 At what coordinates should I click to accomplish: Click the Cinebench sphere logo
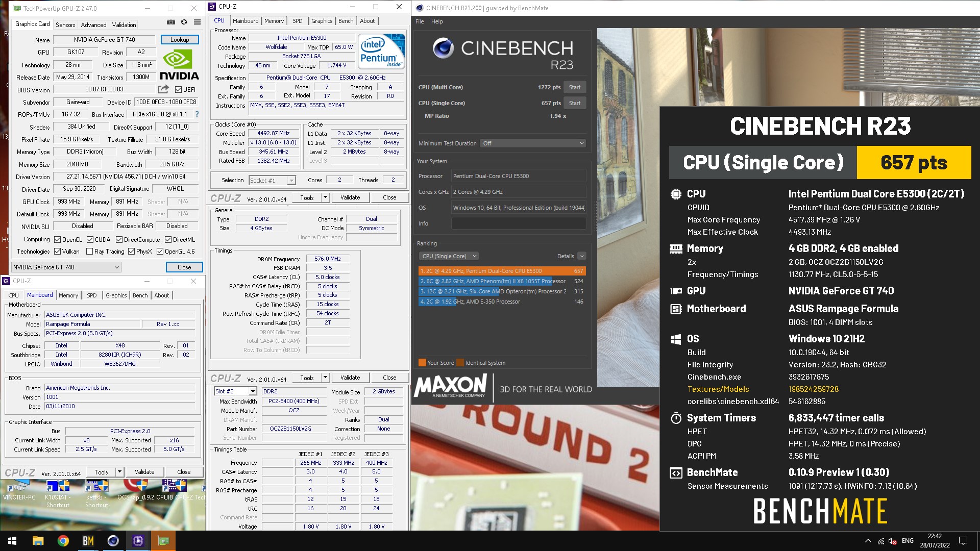[443, 48]
